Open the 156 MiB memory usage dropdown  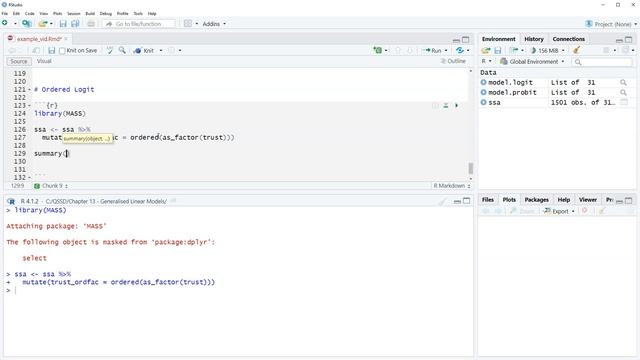547,51
